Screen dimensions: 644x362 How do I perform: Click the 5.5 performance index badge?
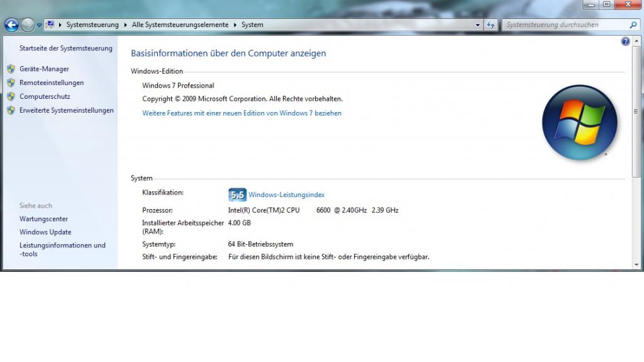pos(237,195)
